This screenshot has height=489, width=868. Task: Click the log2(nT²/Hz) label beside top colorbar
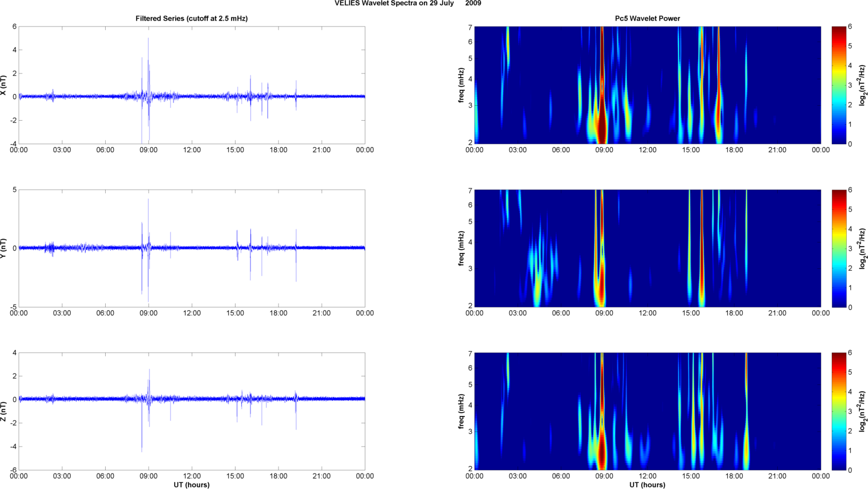click(x=862, y=85)
